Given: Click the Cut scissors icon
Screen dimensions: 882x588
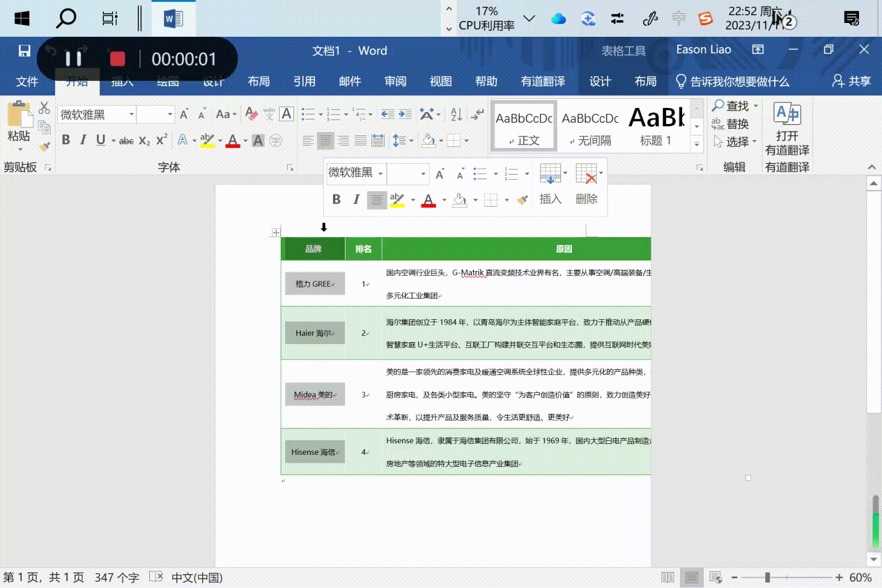Looking at the screenshot, I should tap(44, 107).
